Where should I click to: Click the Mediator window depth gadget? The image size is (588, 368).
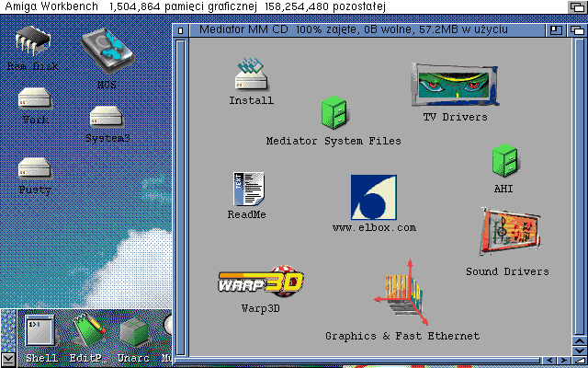[578, 30]
